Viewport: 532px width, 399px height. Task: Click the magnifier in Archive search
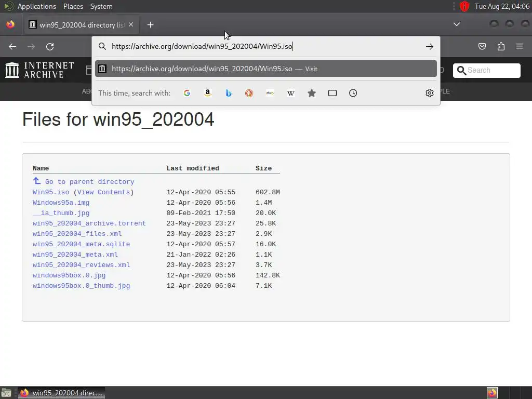(461, 71)
